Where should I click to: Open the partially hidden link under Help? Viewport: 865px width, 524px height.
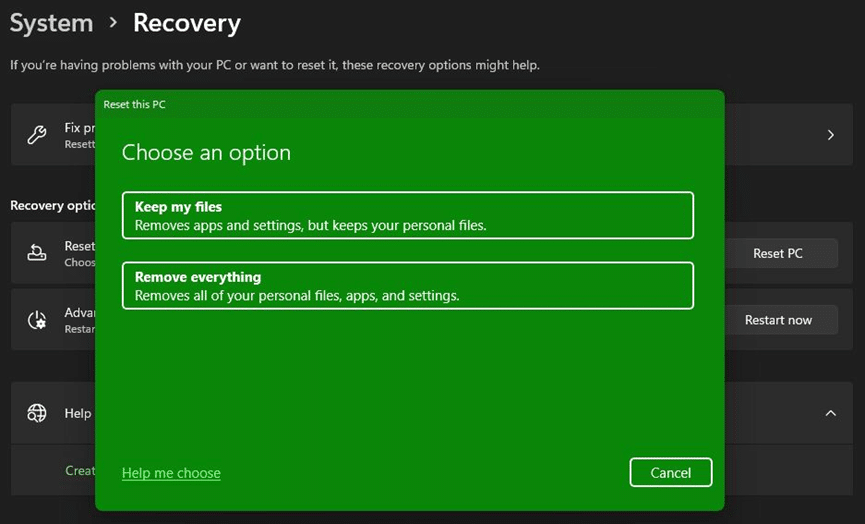pos(80,470)
